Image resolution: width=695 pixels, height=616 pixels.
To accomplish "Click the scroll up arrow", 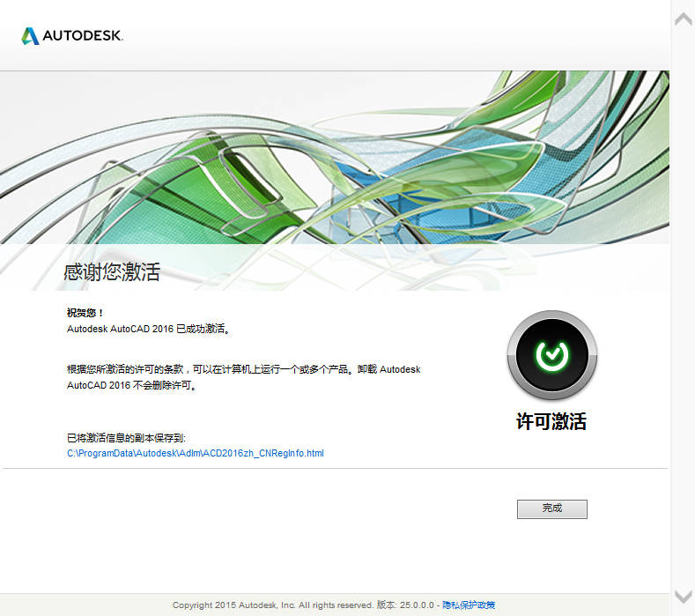I will tap(683, 19).
